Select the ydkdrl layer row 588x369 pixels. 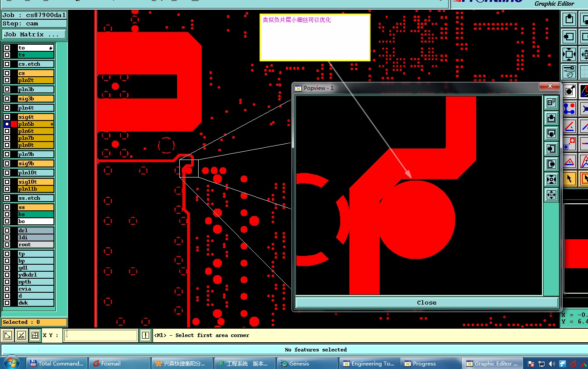tap(36, 275)
